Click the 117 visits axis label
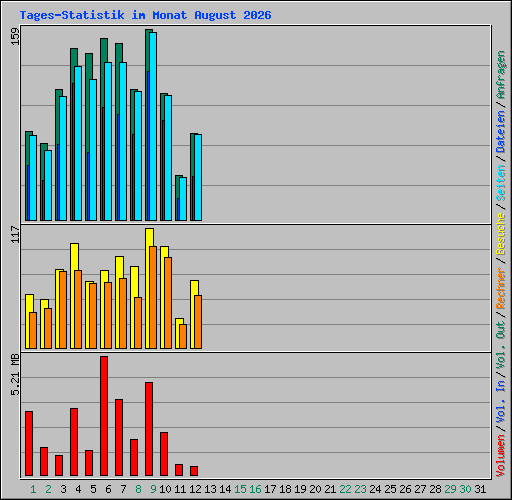The image size is (512, 500). click(x=15, y=234)
